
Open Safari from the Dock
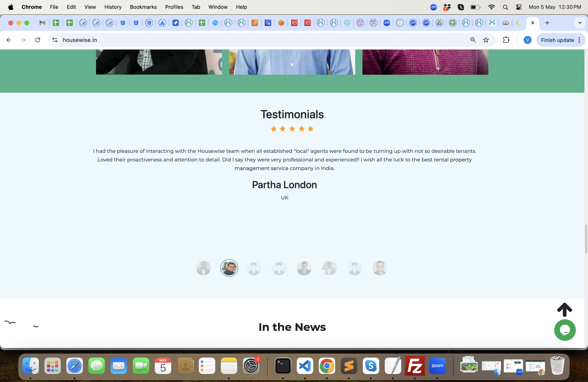coord(74,366)
